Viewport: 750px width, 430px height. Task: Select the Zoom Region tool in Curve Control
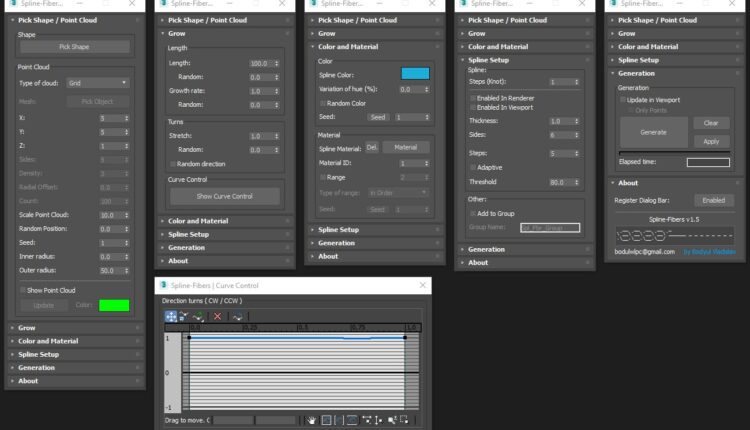pyautogui.click(x=404, y=420)
